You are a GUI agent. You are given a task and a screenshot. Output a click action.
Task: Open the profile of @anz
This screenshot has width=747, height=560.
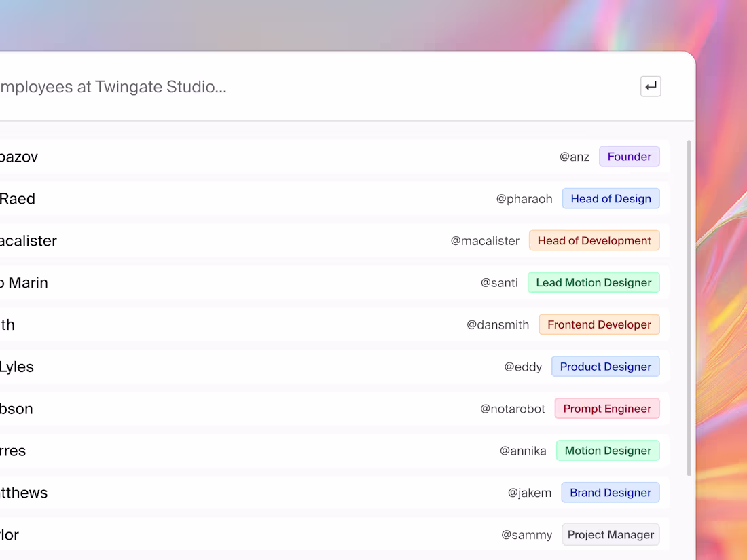[x=574, y=156]
